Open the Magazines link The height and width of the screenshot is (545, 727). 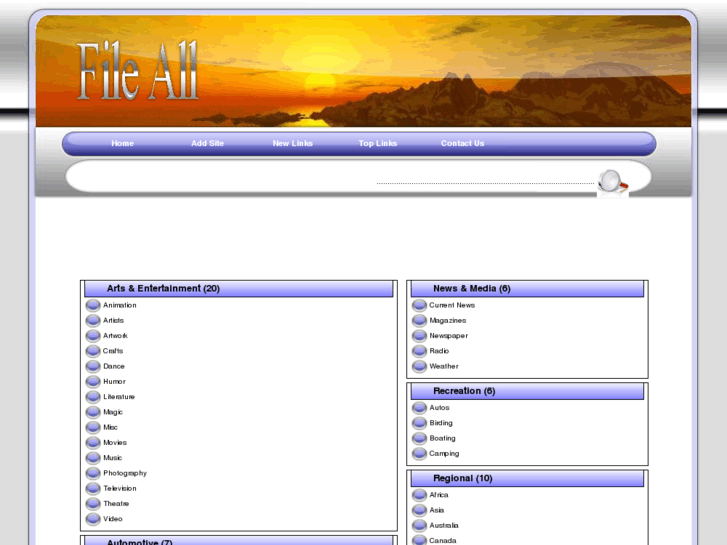[x=448, y=321]
